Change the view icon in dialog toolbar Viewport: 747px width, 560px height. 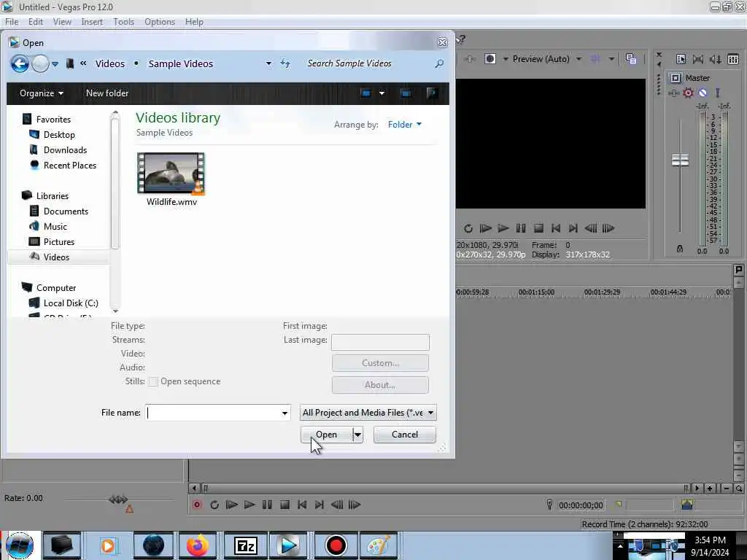click(366, 93)
